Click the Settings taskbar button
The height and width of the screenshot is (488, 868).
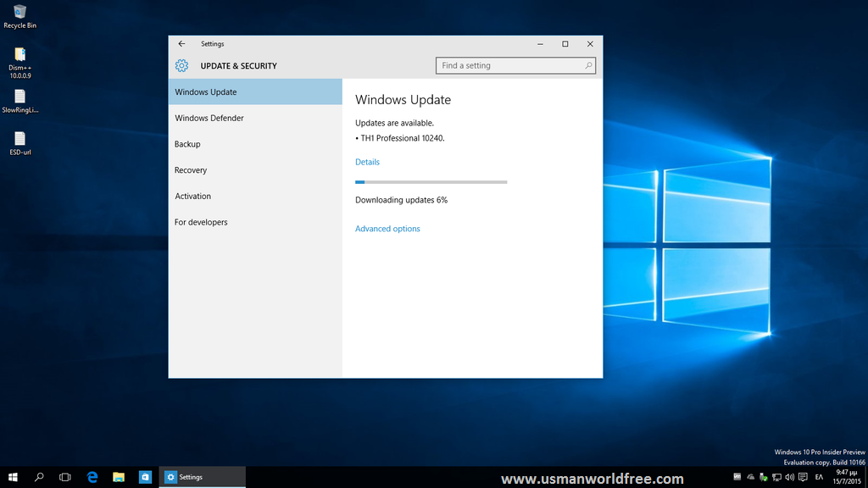[202, 477]
